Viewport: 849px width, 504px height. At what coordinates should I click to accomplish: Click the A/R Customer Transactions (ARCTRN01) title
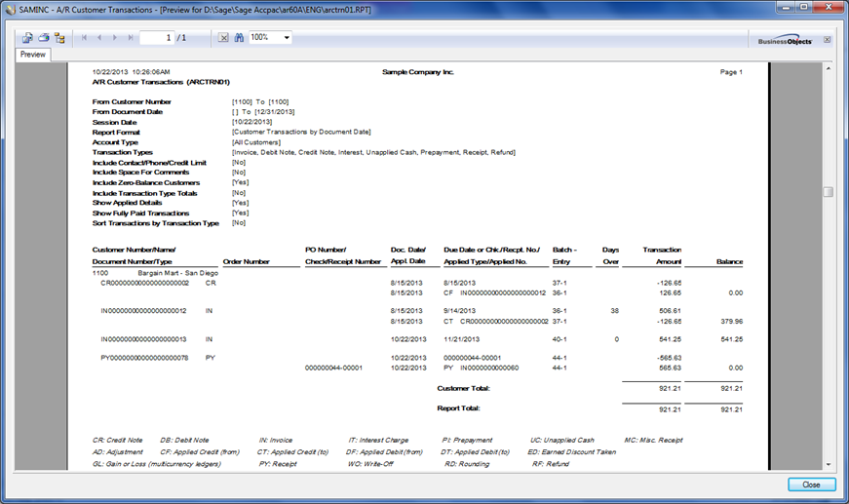tap(161, 82)
